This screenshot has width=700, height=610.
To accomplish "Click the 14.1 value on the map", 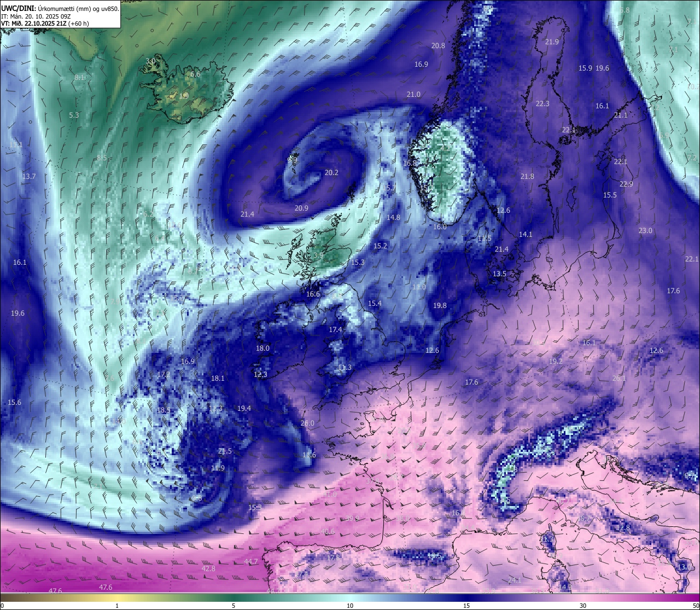I will tap(526, 234).
